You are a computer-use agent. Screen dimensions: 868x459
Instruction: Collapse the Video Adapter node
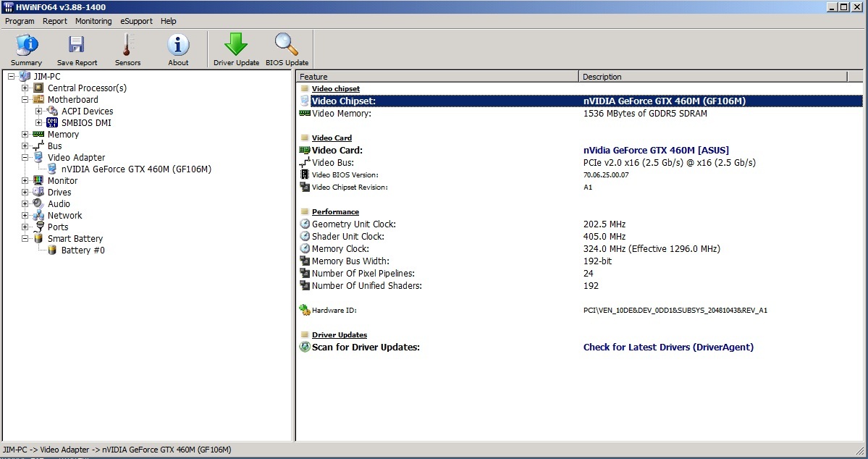(x=25, y=158)
